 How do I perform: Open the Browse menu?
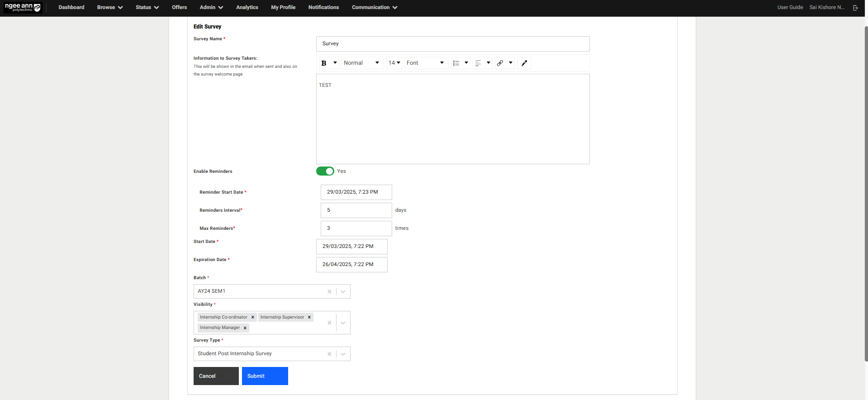point(109,8)
